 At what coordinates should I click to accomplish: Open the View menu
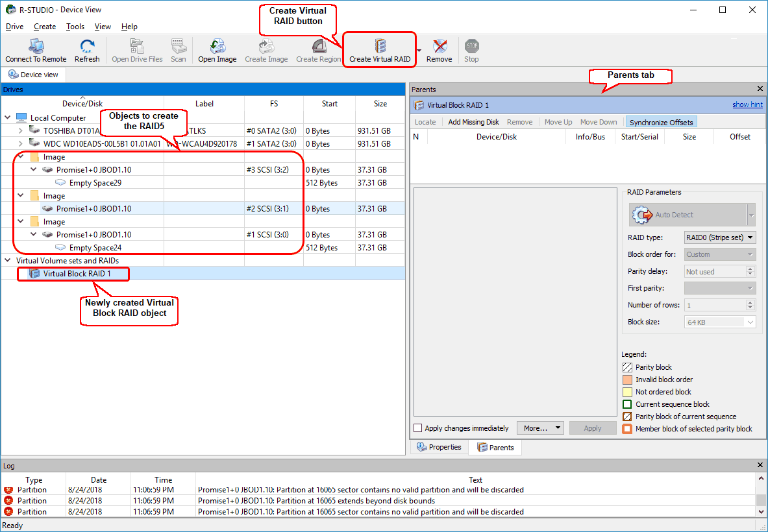tap(103, 27)
